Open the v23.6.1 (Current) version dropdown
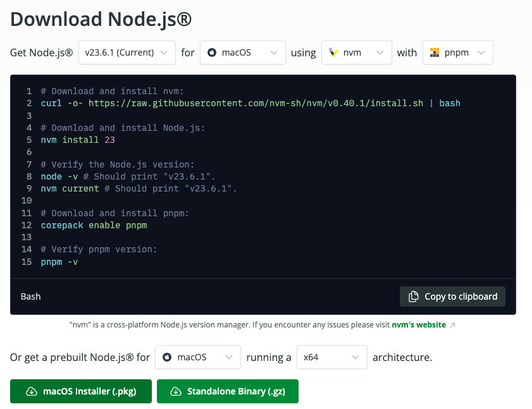The height and width of the screenshot is (409, 532). pyautogui.click(x=127, y=52)
